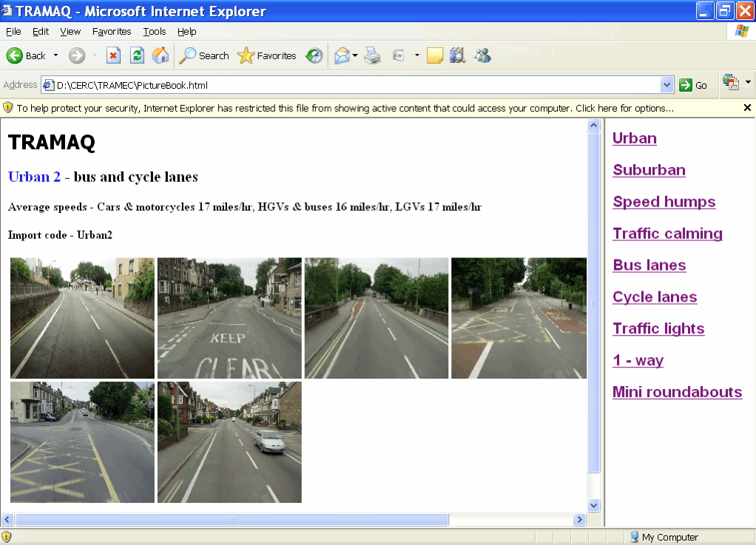Click the KEEP CLEAR road photo
Viewport: 756px width, 545px height.
(229, 318)
